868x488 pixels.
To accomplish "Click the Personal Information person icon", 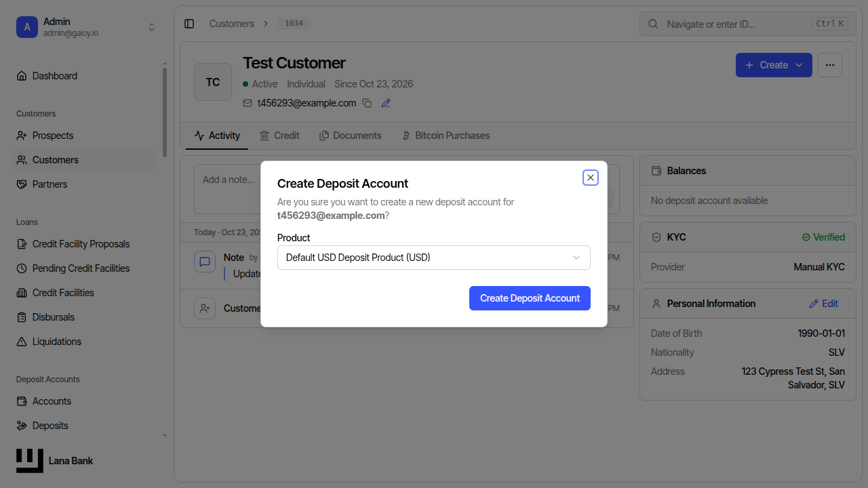I will click(x=656, y=304).
